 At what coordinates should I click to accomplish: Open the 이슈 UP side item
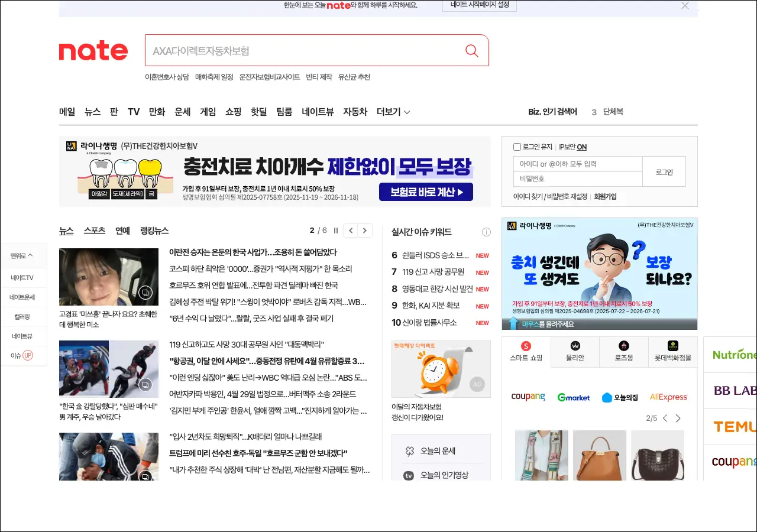tap(22, 355)
